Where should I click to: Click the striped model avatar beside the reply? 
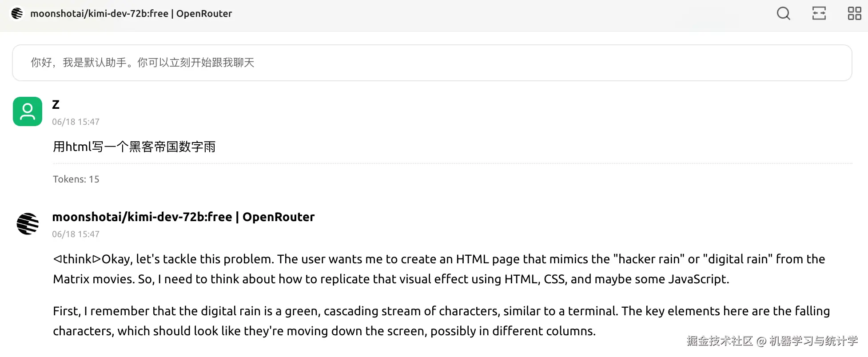(28, 223)
